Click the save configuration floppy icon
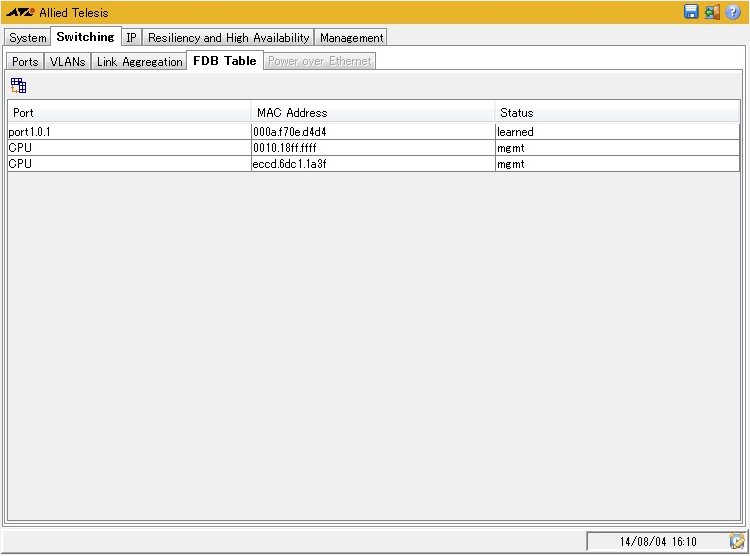Screen dimensions: 750x556 pyautogui.click(x=691, y=12)
